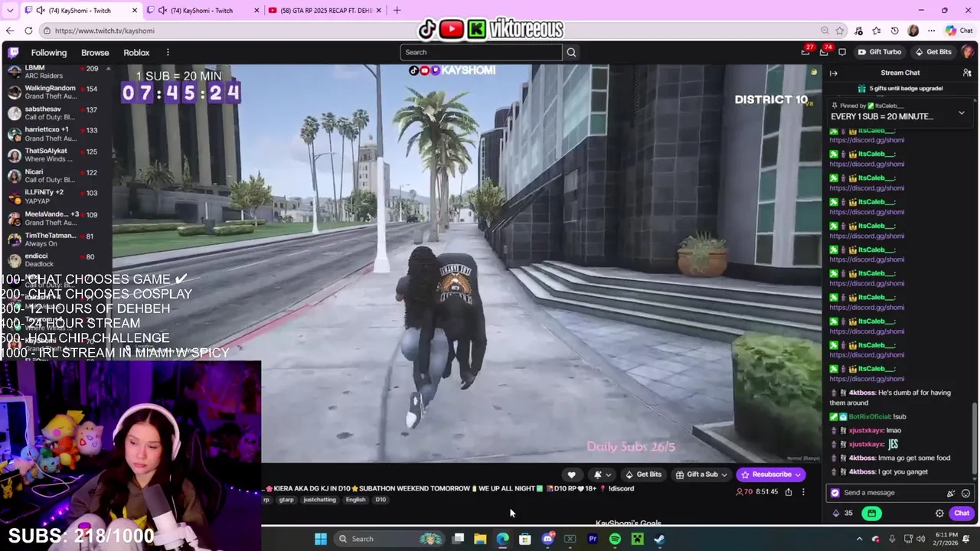
Task: Open the Bits cheer icon in message box
Action: pos(951,493)
